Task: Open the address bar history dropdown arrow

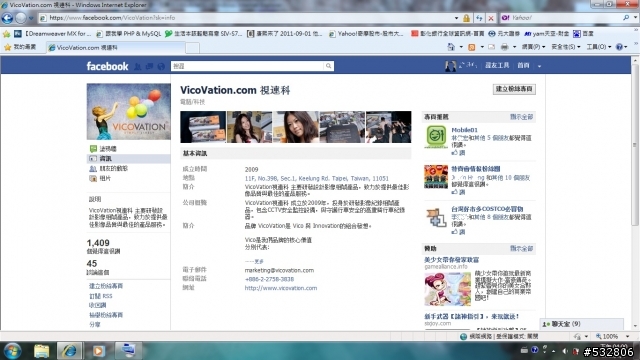Action: [x=456, y=18]
